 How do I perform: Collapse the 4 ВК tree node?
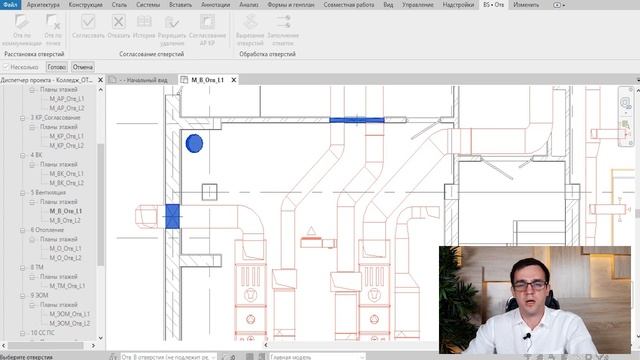[23, 155]
